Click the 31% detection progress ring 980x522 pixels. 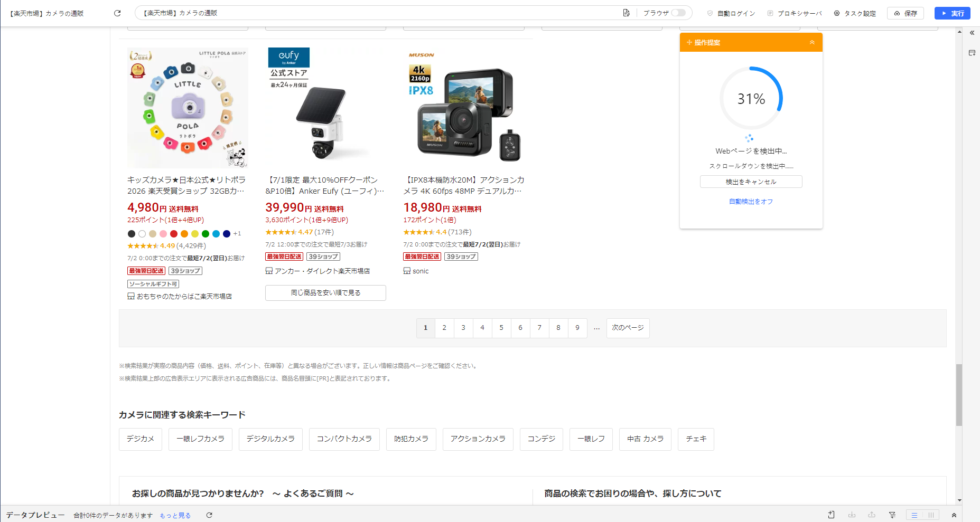point(751,98)
